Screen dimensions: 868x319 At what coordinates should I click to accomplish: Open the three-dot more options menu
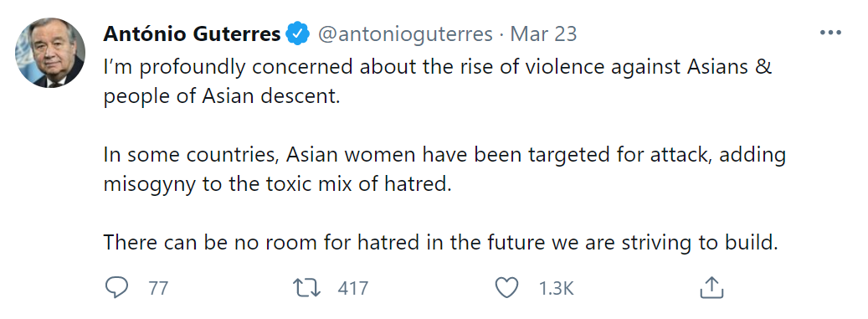[830, 33]
